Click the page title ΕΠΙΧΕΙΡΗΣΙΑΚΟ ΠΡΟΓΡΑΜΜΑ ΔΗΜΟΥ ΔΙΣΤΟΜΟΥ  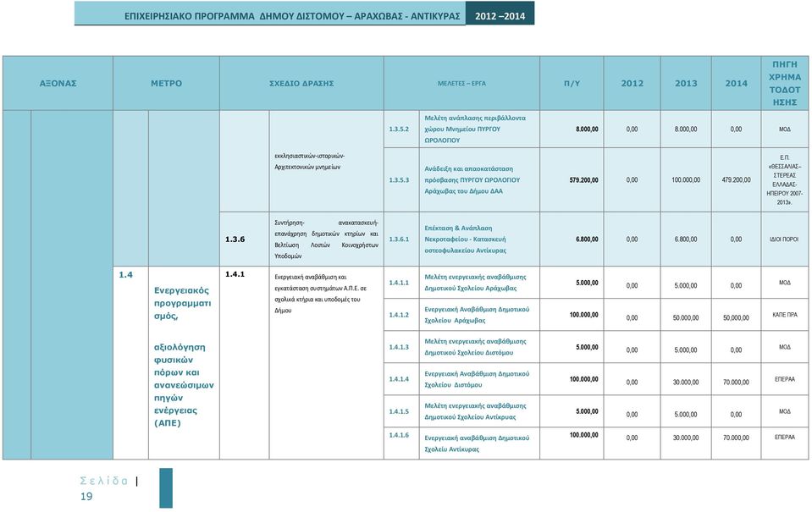click(292, 16)
